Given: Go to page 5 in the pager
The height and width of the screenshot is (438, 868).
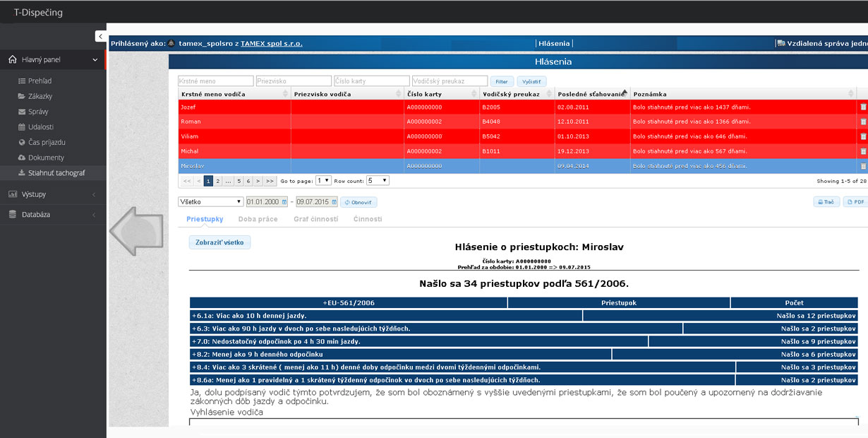Looking at the screenshot, I should coord(239,181).
